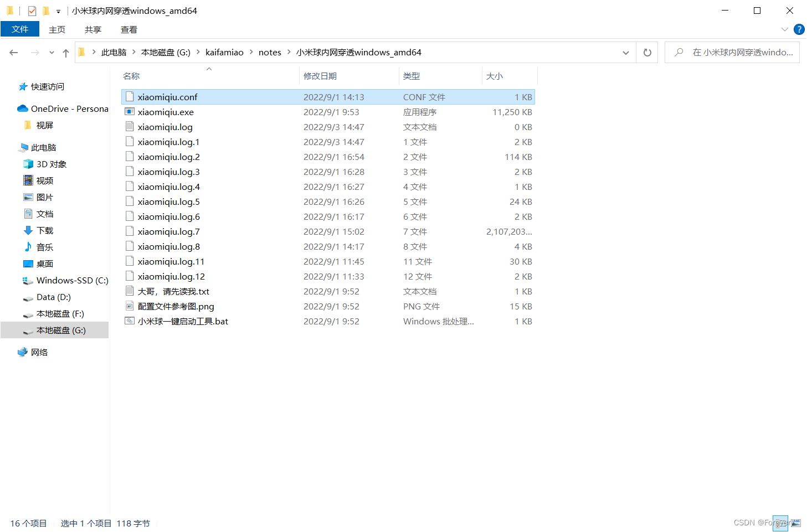This screenshot has width=807, height=532.
Task: Switch to the 共享 ribbon tab
Action: tap(92, 29)
